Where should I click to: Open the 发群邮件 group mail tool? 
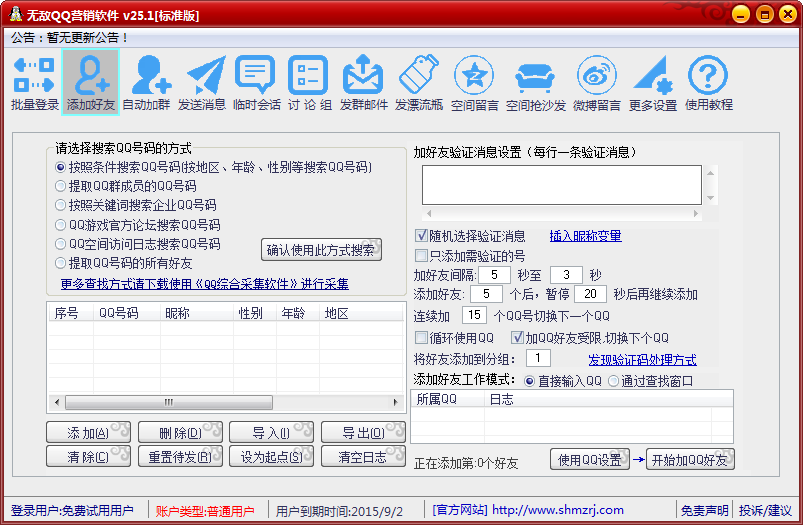[x=364, y=83]
